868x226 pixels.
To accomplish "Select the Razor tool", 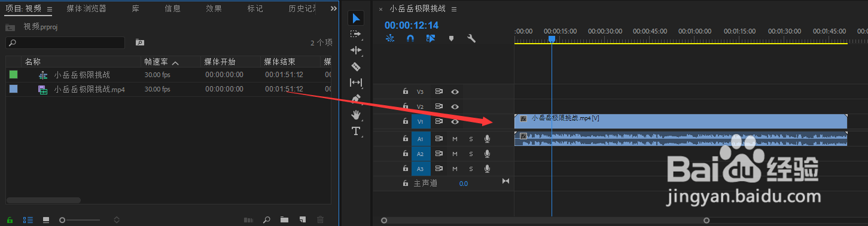I will (x=356, y=66).
